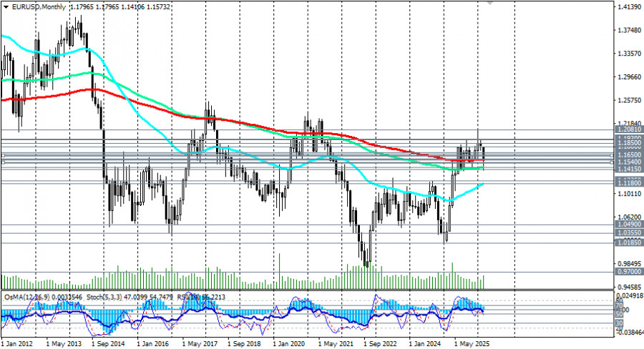Select the 1.04900 level price label
The width and height of the screenshot is (644, 349).
point(629,225)
